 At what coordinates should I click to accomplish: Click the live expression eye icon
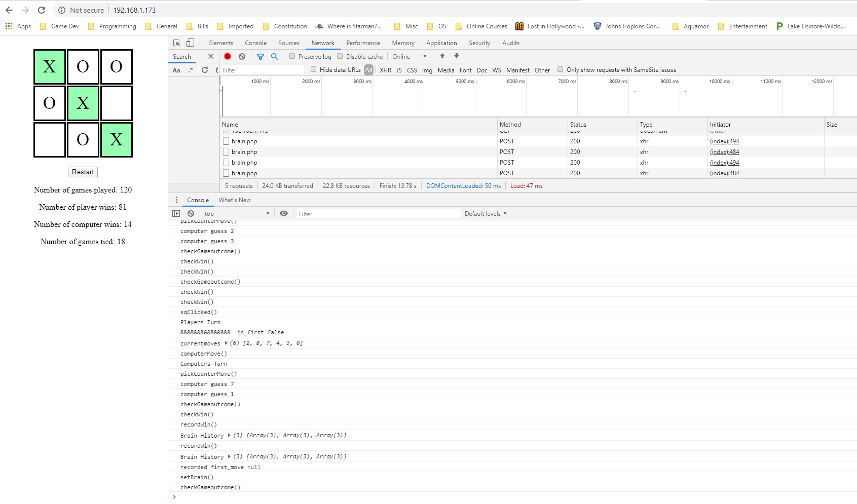[x=284, y=214]
